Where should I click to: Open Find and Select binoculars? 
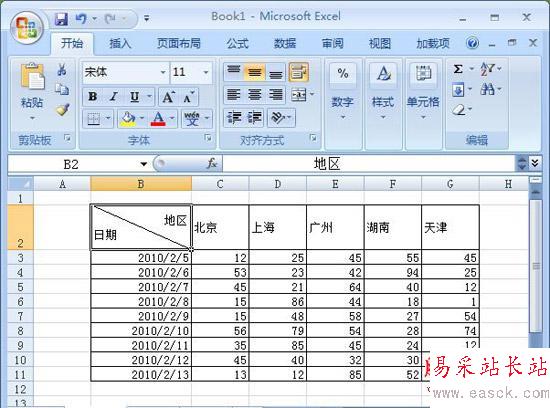(487, 89)
